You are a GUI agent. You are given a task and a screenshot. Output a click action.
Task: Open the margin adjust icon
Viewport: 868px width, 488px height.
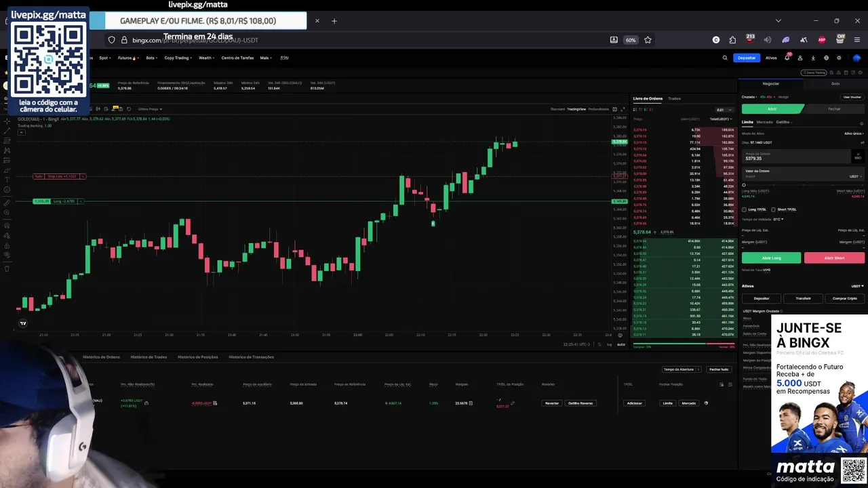471,403
